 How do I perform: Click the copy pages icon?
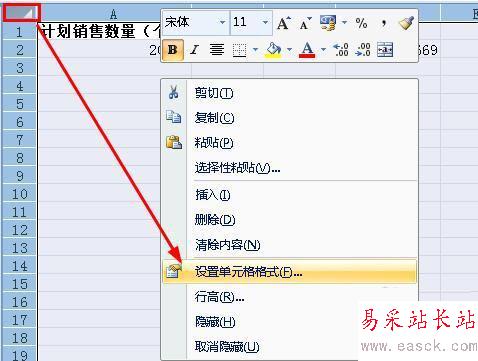[x=174, y=117]
